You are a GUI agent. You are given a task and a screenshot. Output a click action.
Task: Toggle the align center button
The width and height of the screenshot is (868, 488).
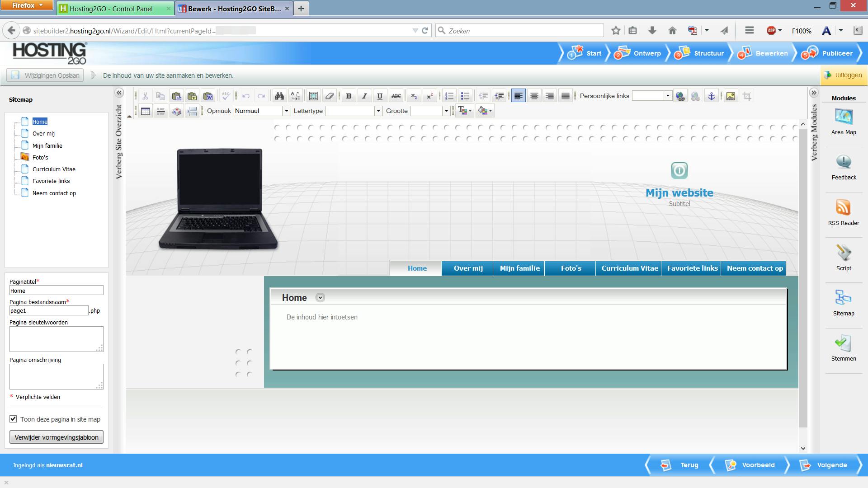pyautogui.click(x=534, y=96)
